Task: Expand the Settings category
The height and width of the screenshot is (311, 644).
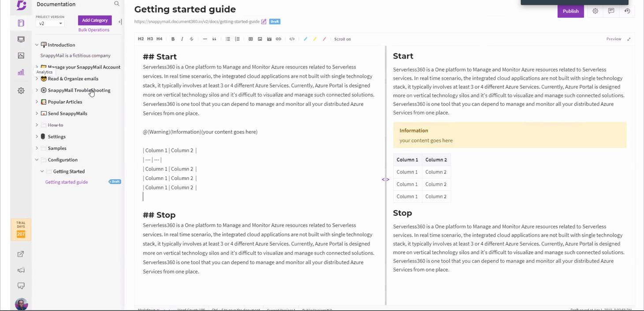Action: coord(37,137)
